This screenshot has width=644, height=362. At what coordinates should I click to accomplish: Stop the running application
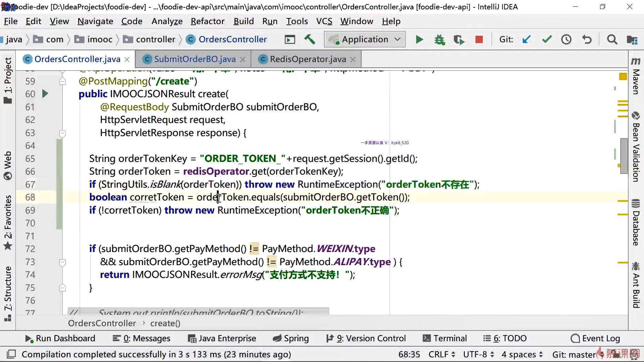point(479,40)
